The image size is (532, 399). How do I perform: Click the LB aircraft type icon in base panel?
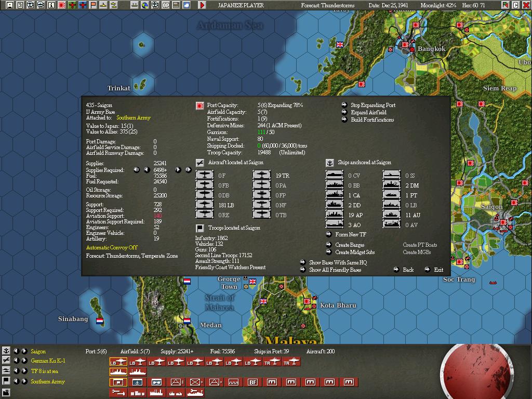click(x=205, y=205)
